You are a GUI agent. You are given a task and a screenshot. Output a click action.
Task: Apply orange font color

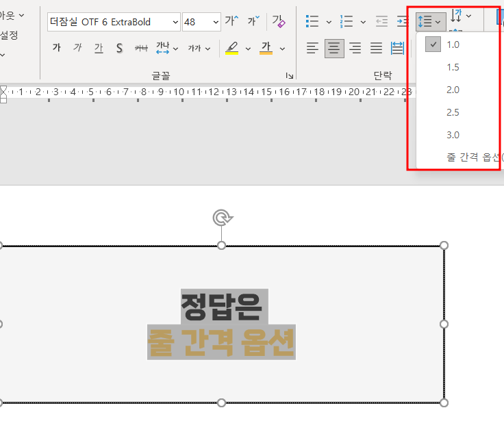266,48
